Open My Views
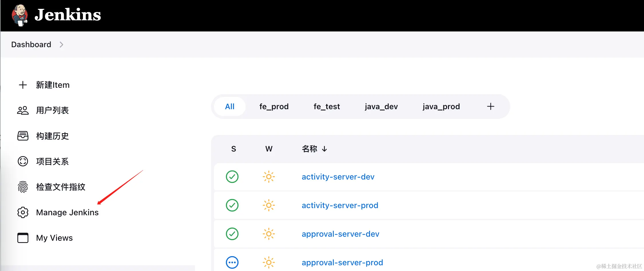Image resolution: width=644 pixels, height=271 pixels. pyautogui.click(x=54, y=238)
